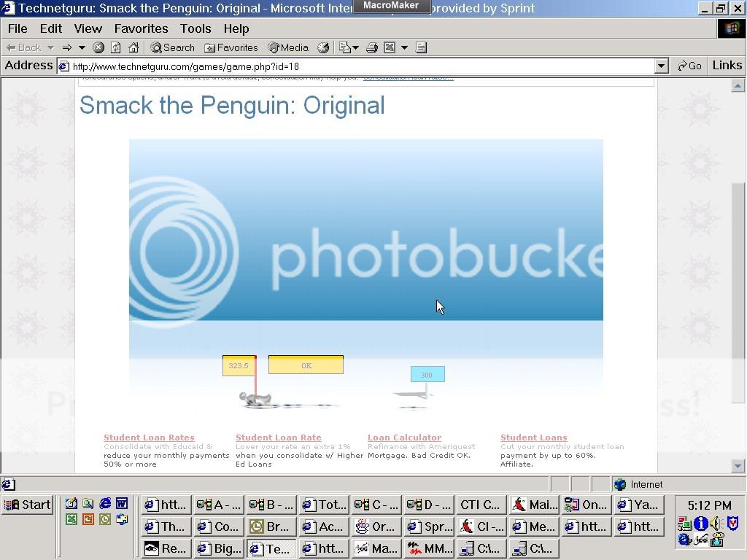747x560 pixels.
Task: Switch to the 'Spr...' taskbar window
Action: pyautogui.click(x=429, y=526)
